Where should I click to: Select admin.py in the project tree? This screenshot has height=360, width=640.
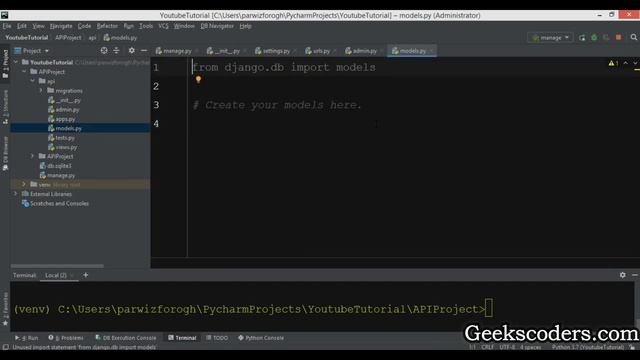pos(64,109)
